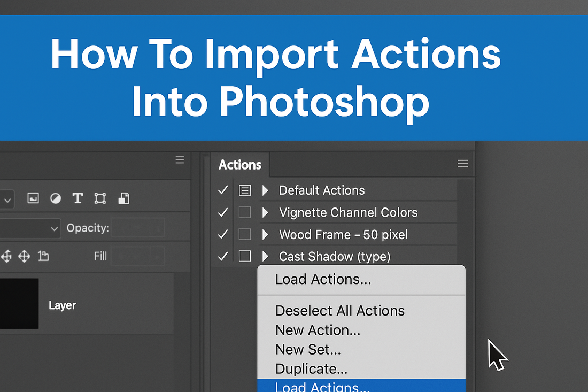Click the Opacity: label

[88, 228]
